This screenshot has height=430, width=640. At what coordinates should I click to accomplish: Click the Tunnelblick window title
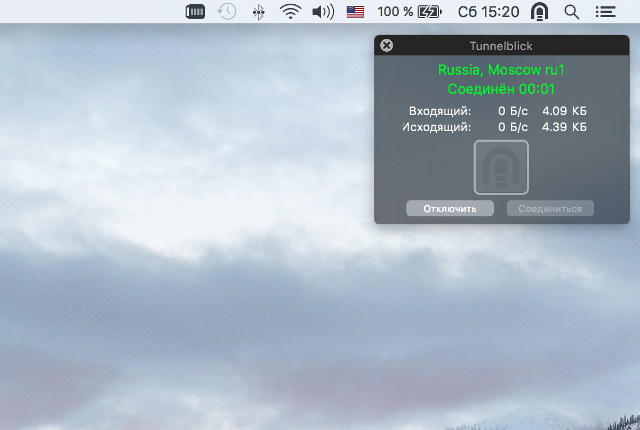[x=501, y=46]
